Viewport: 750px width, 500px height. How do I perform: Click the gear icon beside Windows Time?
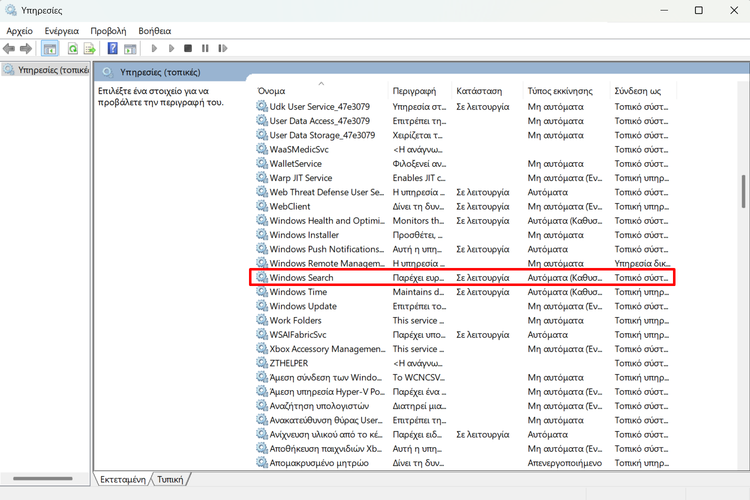tap(262, 291)
